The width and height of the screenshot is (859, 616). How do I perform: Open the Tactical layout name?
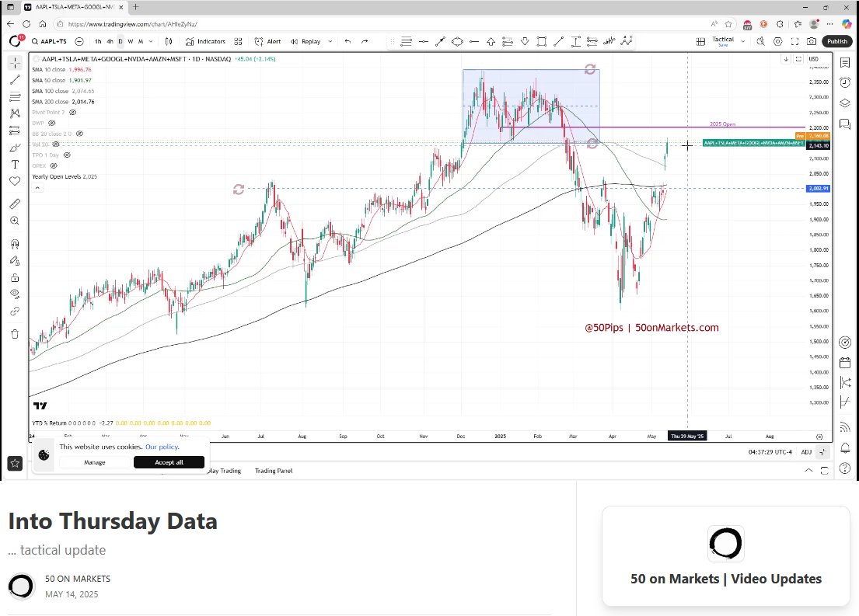723,41
